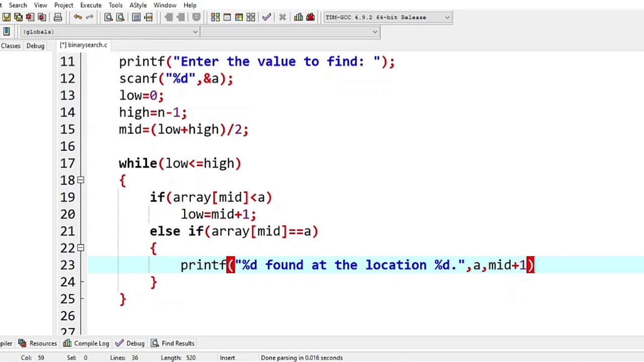Click the Go to Line icon
This screenshot has width=644, height=362.
pyautogui.click(x=148, y=17)
